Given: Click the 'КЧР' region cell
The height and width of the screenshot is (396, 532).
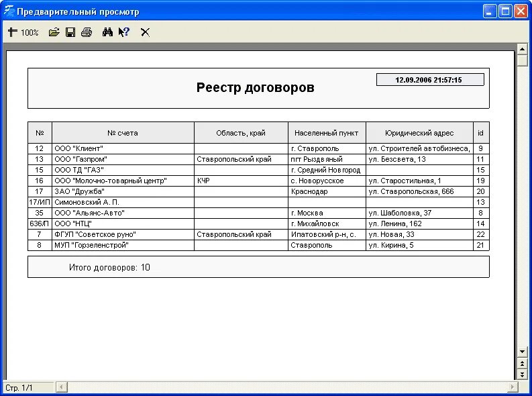Looking at the screenshot, I should pos(241,181).
